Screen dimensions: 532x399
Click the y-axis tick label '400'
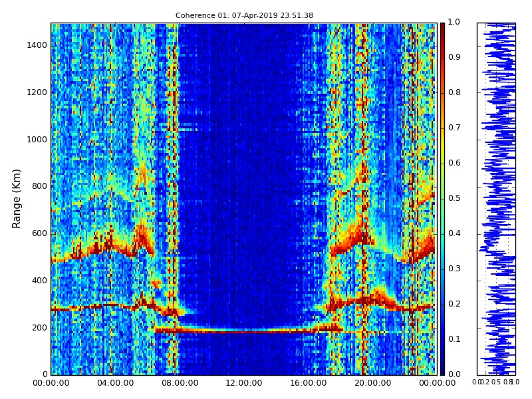tap(39, 281)
